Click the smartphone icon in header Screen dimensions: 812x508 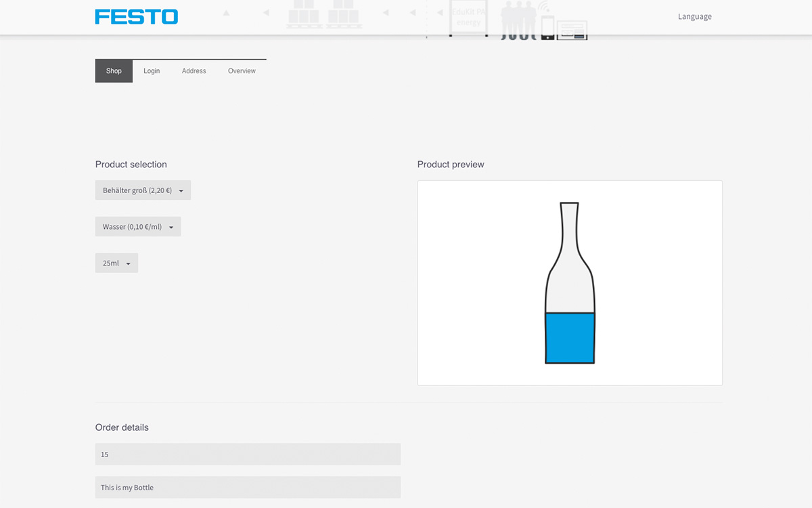coord(547,27)
